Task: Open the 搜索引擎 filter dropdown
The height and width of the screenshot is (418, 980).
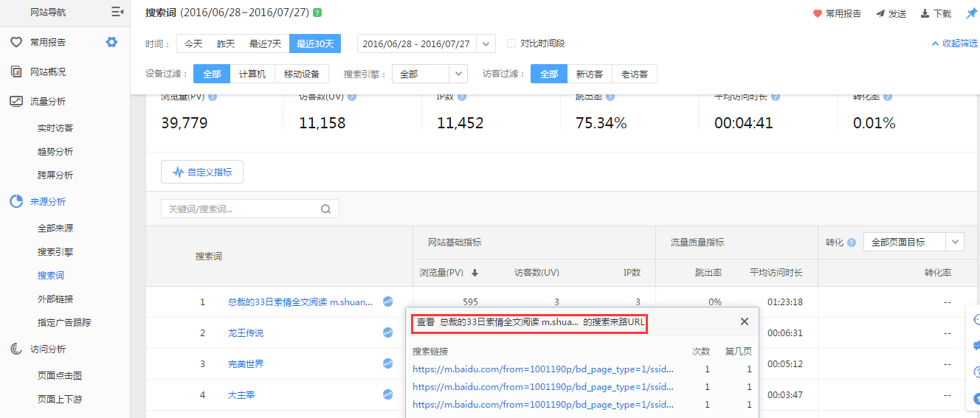Action: point(458,74)
